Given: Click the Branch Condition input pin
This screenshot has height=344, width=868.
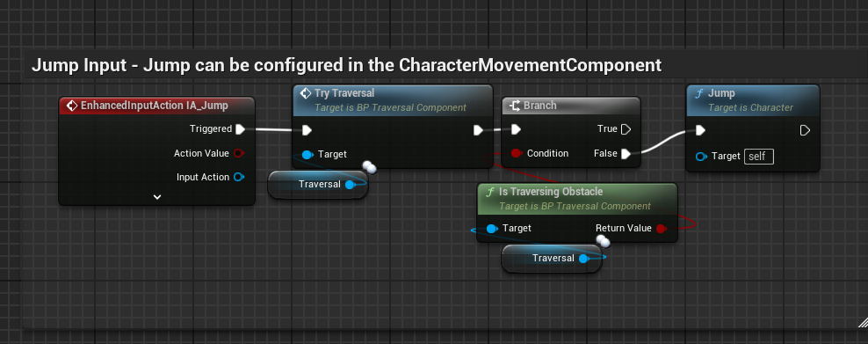Looking at the screenshot, I should click(x=516, y=153).
